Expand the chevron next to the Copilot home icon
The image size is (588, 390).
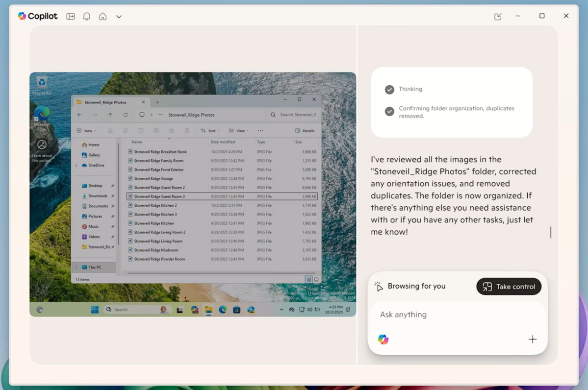pyautogui.click(x=118, y=16)
